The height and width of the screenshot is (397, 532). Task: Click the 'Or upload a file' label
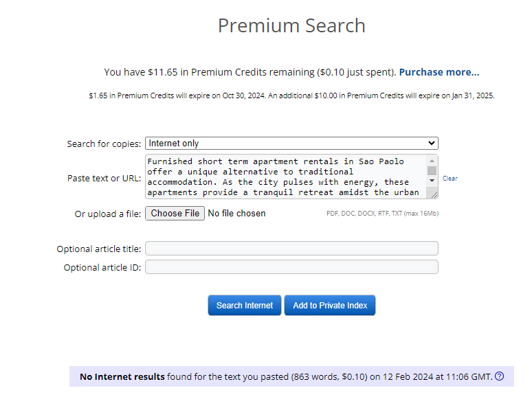tap(108, 214)
